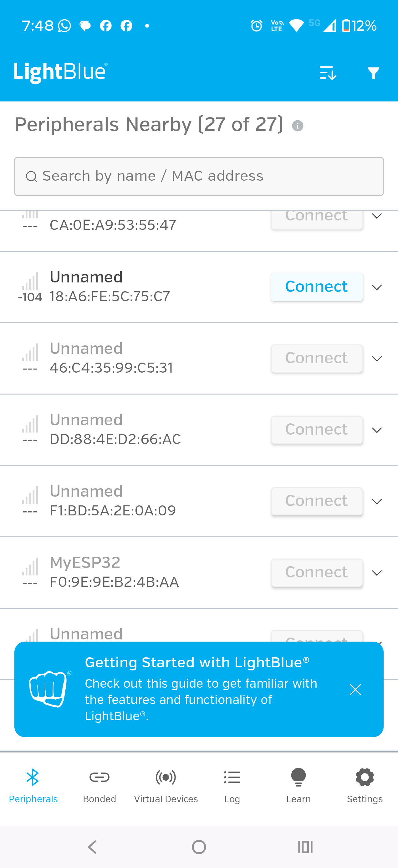Tap the Android back navigation button

click(x=92, y=847)
